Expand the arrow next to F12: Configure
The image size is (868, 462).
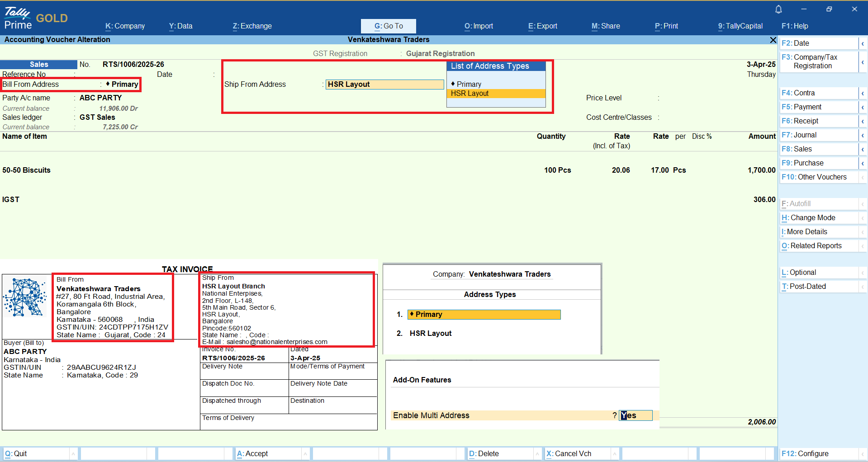click(x=863, y=454)
